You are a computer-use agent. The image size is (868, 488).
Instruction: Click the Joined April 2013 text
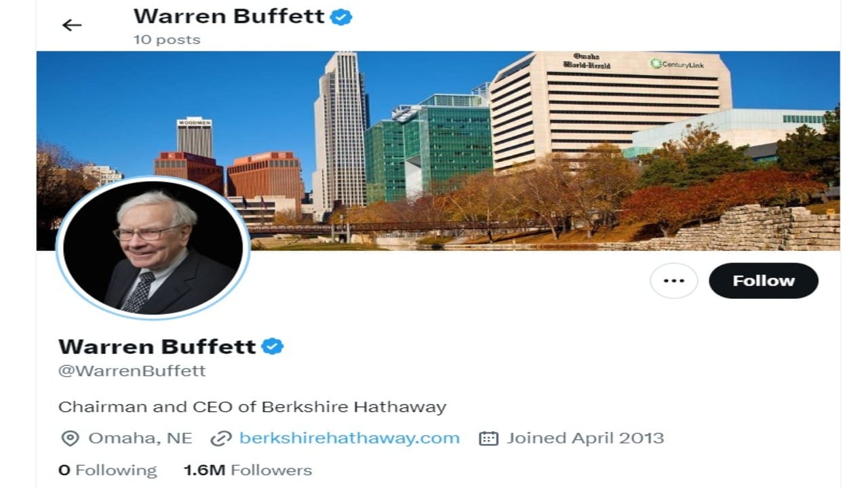[585, 438]
